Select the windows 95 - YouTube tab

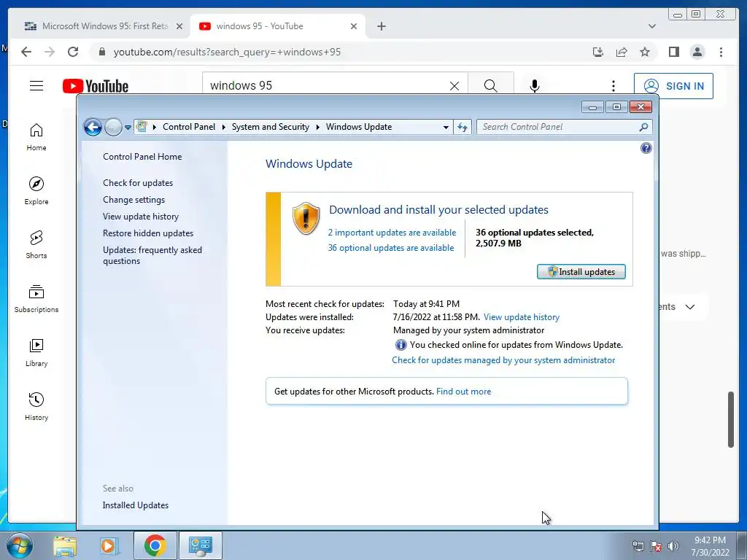click(x=279, y=26)
